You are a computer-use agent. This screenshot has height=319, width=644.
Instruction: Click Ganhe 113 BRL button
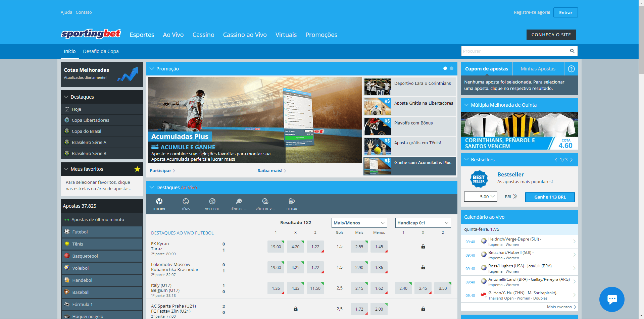(550, 197)
